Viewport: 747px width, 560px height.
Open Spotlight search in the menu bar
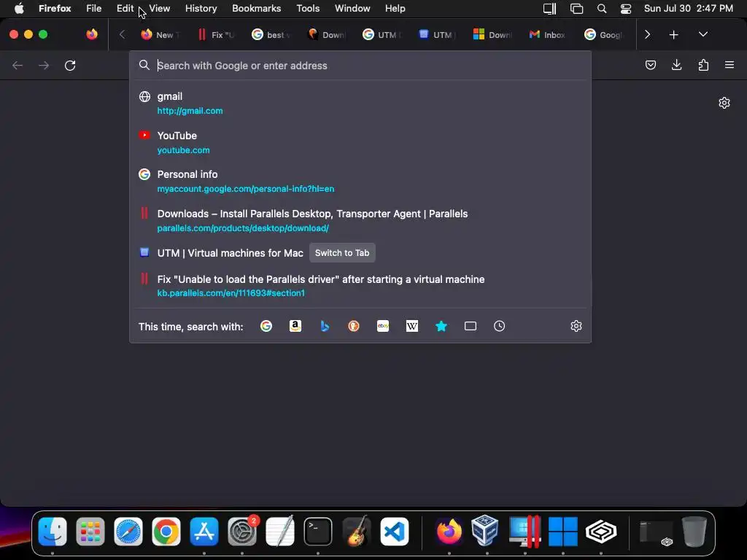(x=602, y=9)
